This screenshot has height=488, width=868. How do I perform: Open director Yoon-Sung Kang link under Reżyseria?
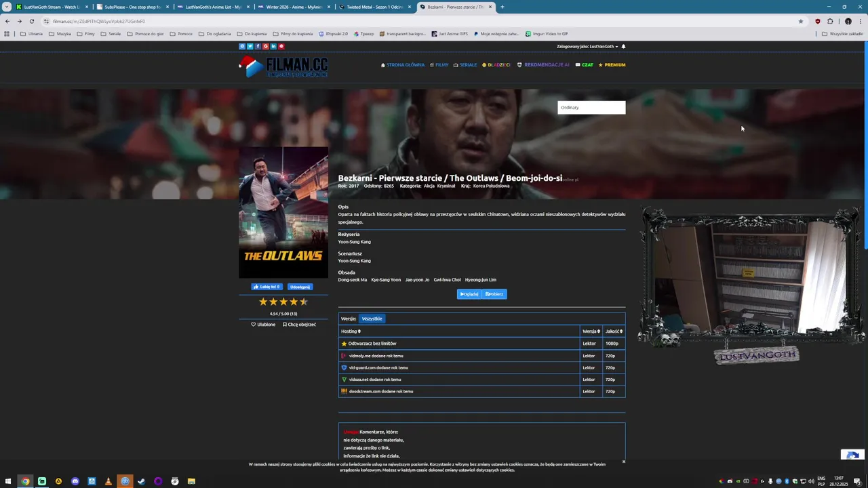(x=354, y=242)
